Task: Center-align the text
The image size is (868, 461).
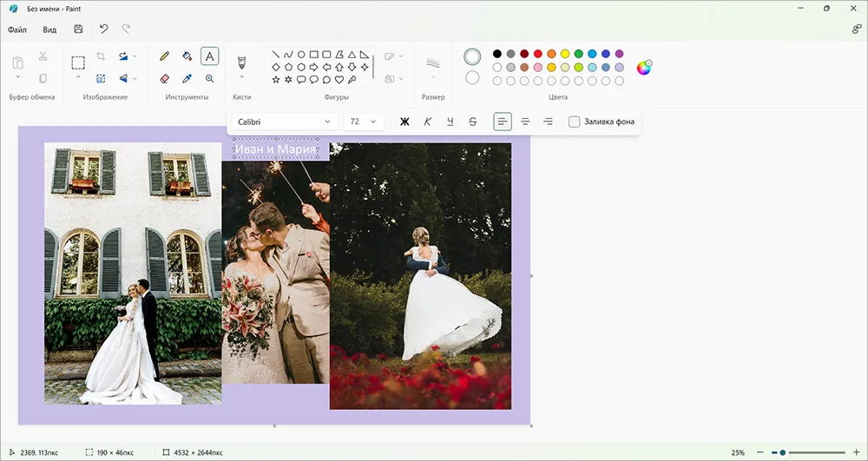Action: coord(525,122)
